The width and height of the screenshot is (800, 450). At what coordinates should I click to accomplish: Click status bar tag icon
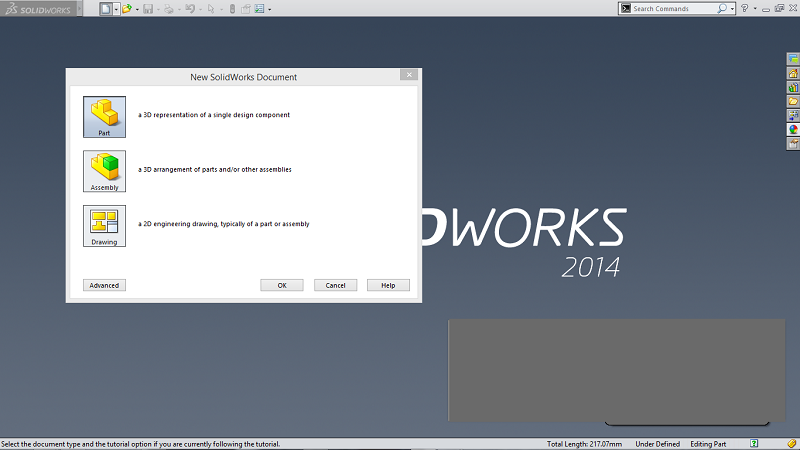[791, 443]
